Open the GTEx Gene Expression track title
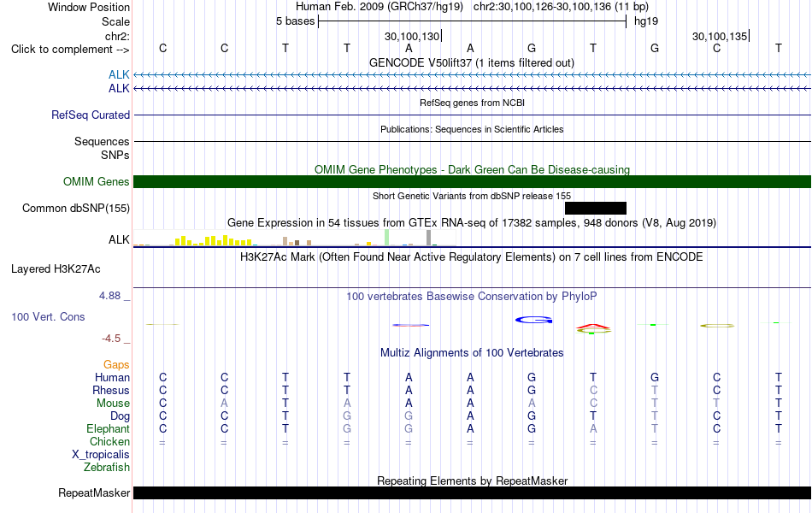812x513 pixels. (472, 223)
